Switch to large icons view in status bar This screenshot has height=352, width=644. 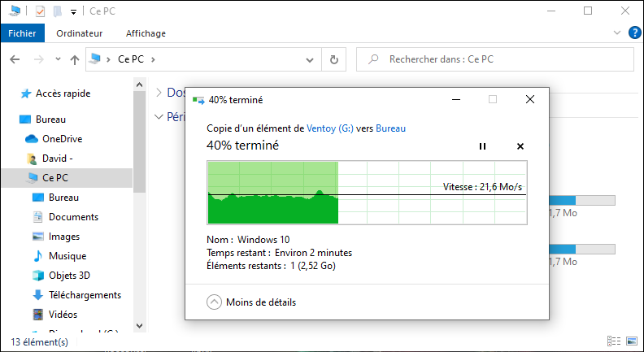pyautogui.click(x=632, y=342)
